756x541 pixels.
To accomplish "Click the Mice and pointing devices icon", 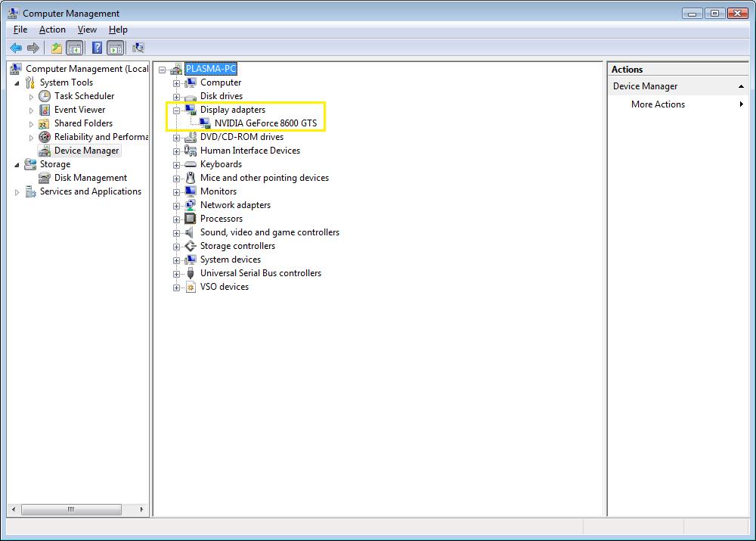I will (x=191, y=178).
